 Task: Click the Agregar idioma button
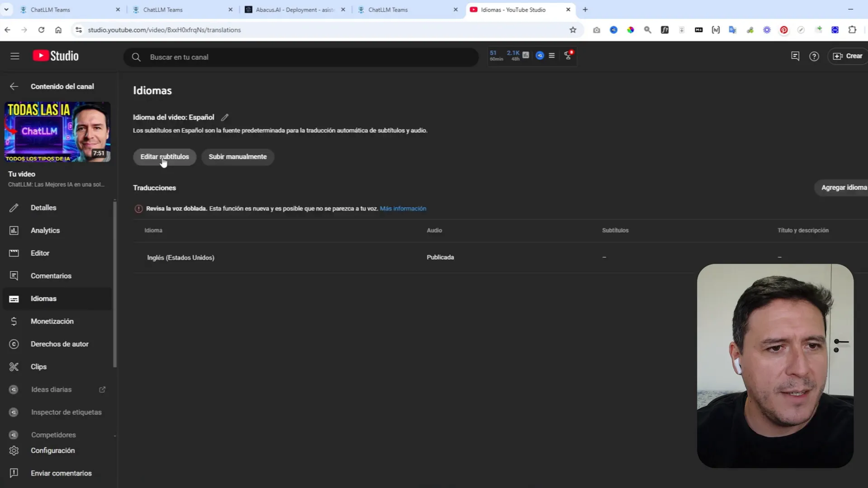(844, 187)
